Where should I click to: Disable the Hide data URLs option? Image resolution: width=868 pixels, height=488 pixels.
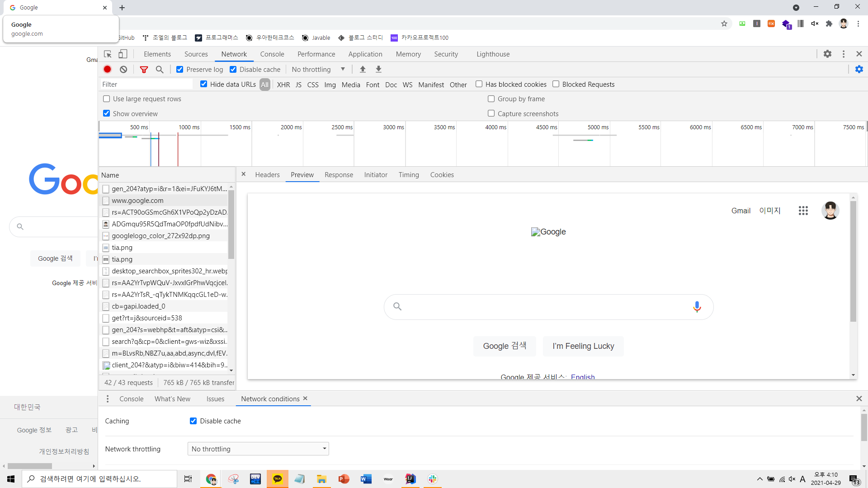tap(203, 84)
